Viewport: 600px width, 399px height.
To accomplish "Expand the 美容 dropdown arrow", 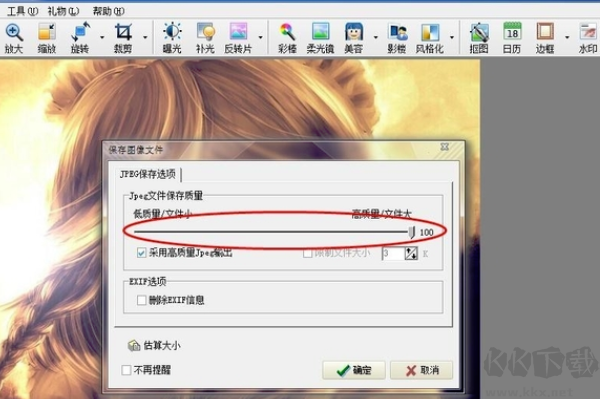I will (375, 37).
